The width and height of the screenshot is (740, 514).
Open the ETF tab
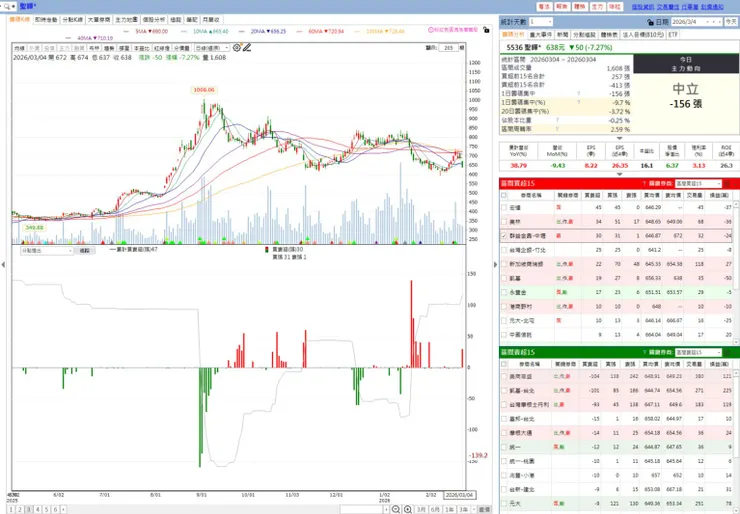click(x=673, y=35)
